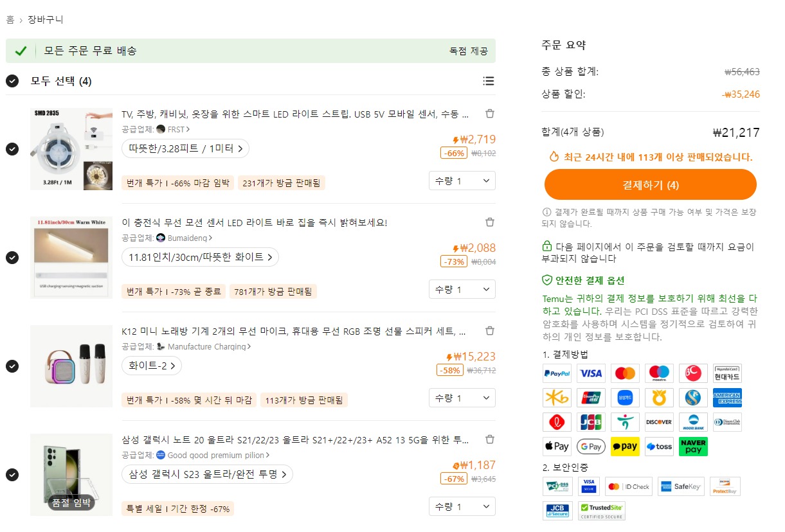The height and width of the screenshot is (532, 785).
Task: Change the 삼성 갤럭시 S23 울트라/완전 투명 option
Action: pos(207,474)
